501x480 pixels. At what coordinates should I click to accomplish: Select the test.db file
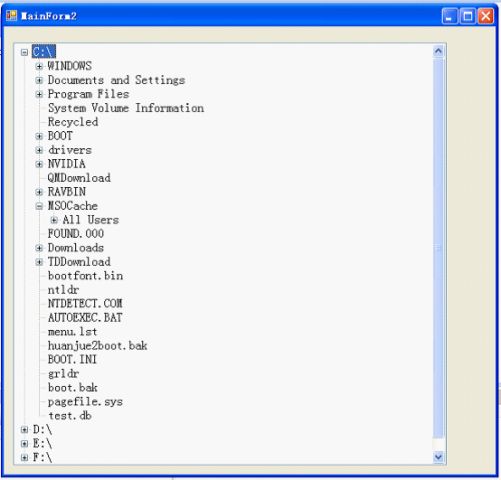click(70, 416)
